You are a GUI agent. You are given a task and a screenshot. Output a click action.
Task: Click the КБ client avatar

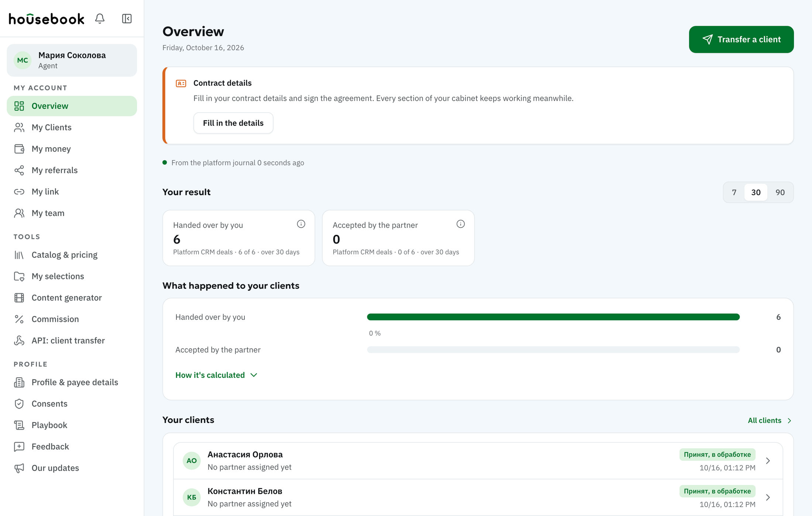192,497
